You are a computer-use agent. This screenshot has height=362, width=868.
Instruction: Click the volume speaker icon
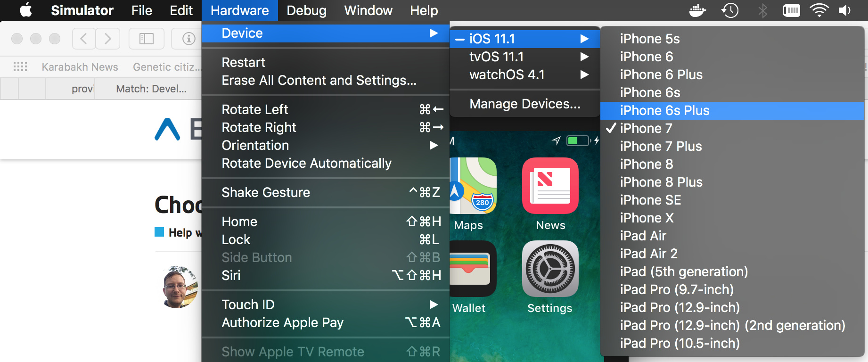(844, 10)
